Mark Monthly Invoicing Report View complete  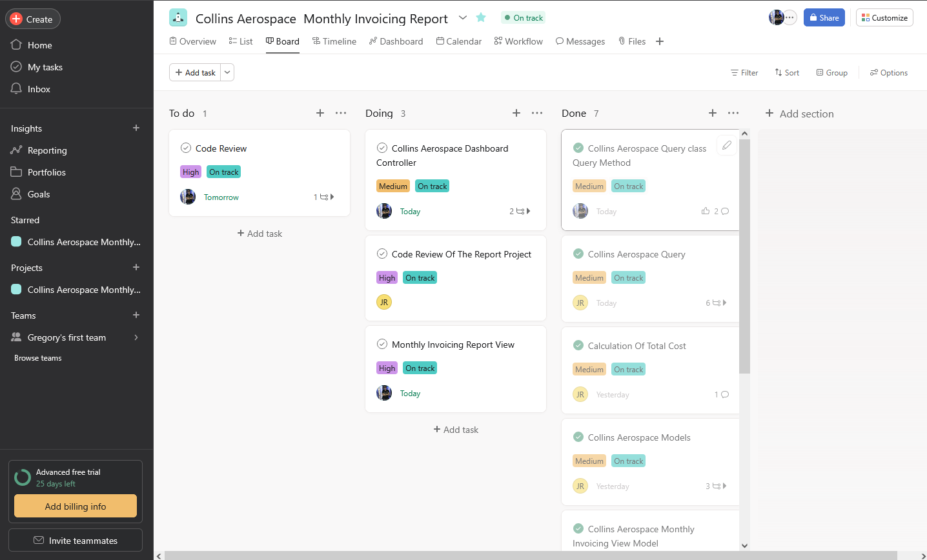click(382, 344)
